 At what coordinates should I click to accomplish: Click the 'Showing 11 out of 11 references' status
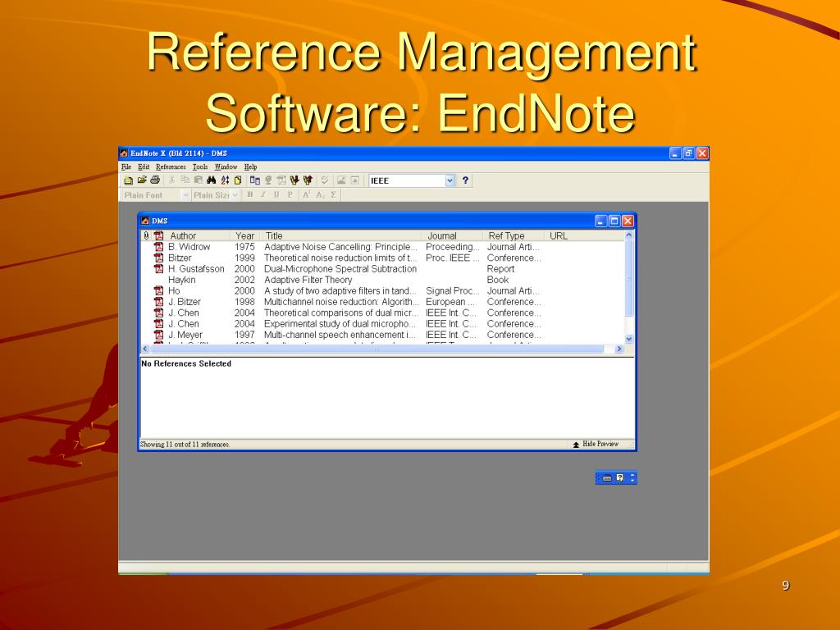point(185,444)
